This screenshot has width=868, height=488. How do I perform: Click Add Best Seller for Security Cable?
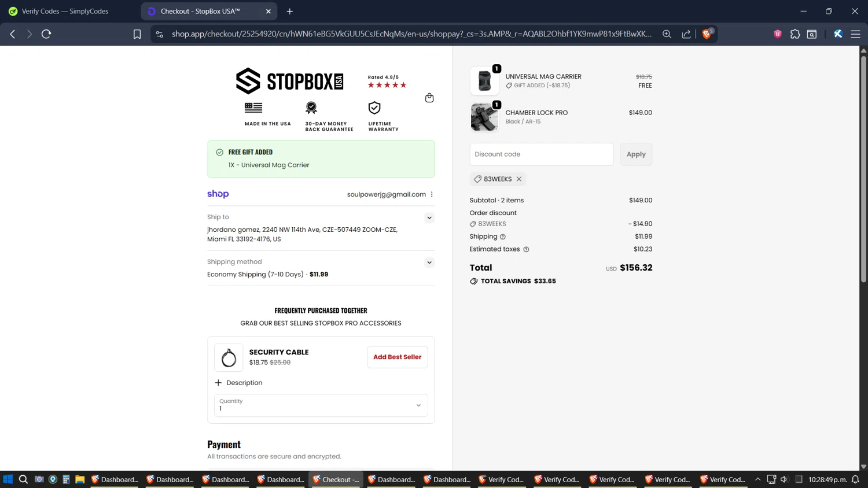(398, 357)
